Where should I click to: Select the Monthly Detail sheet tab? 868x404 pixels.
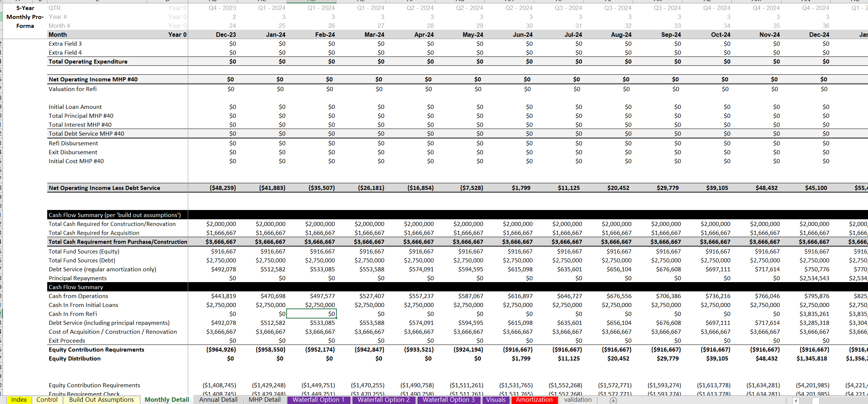(167, 400)
